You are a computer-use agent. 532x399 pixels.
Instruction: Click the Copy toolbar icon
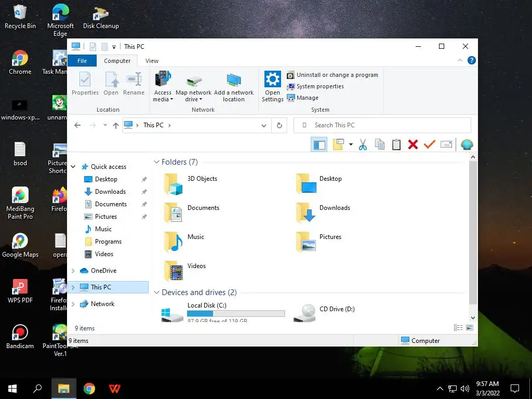pyautogui.click(x=380, y=144)
